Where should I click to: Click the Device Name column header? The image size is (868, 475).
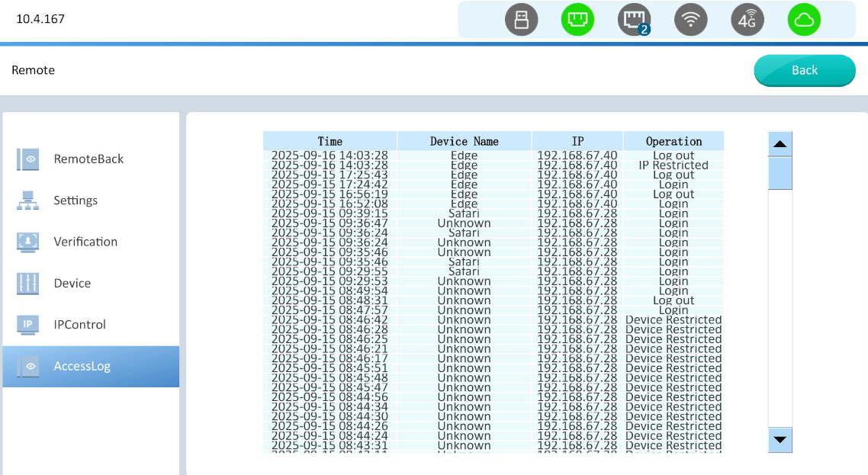[464, 141]
